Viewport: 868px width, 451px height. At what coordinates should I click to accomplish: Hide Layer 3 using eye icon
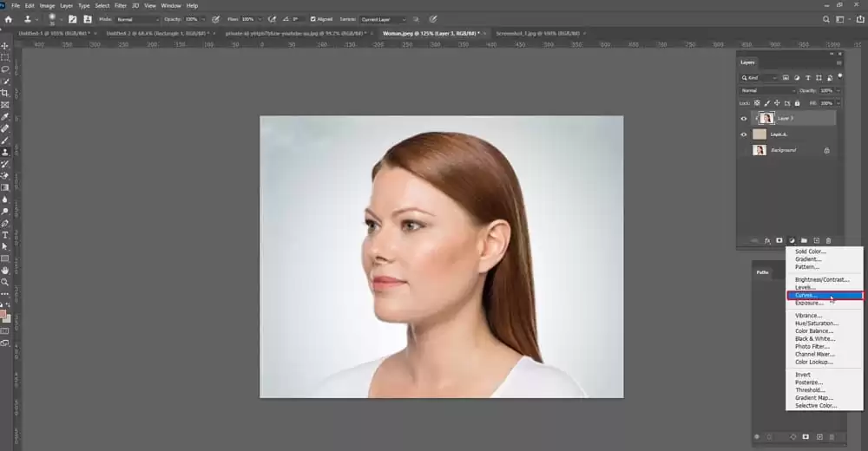pyautogui.click(x=744, y=118)
